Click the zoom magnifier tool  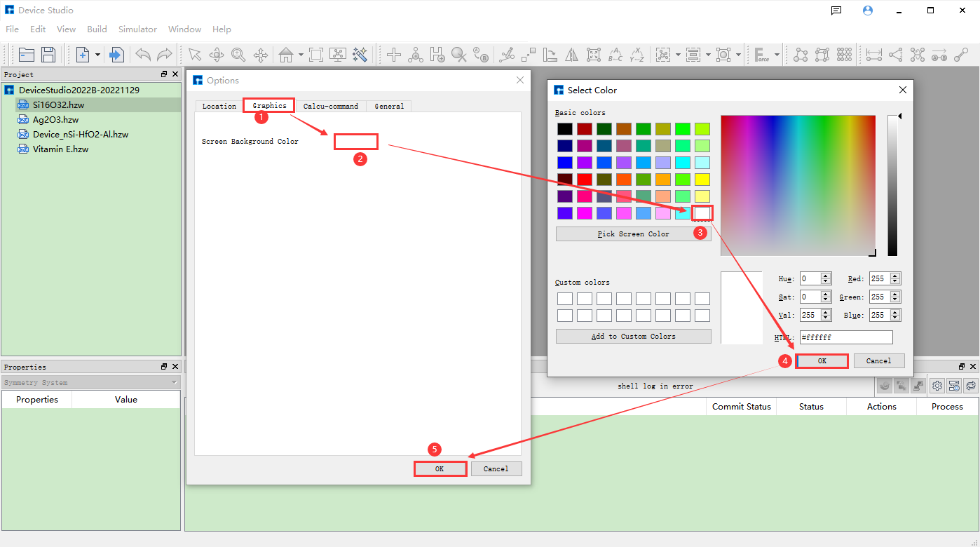pyautogui.click(x=238, y=55)
